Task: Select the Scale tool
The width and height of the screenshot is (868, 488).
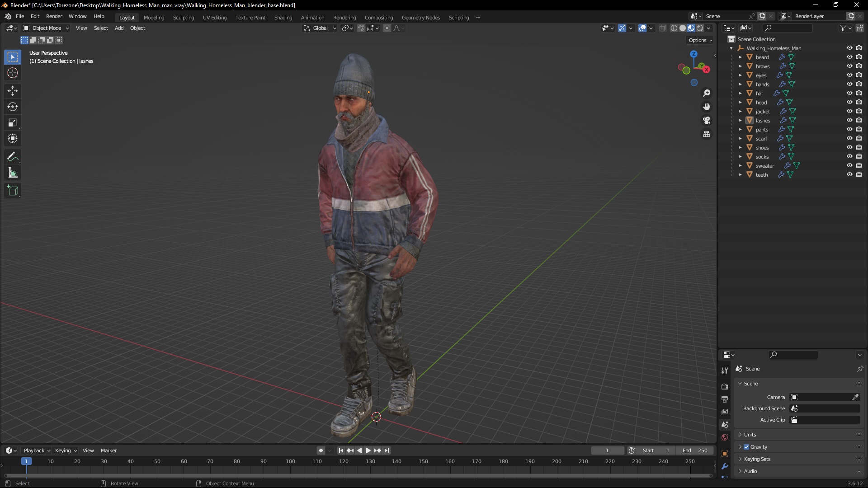Action: coord(13,122)
